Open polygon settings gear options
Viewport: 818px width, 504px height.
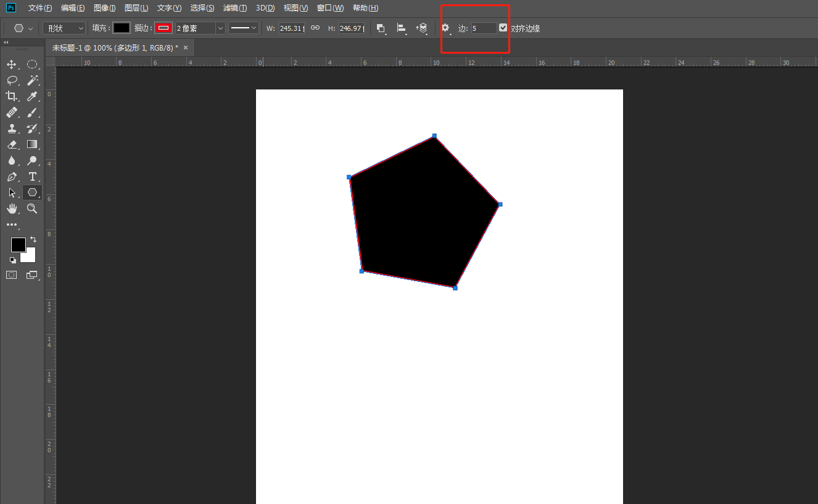446,28
